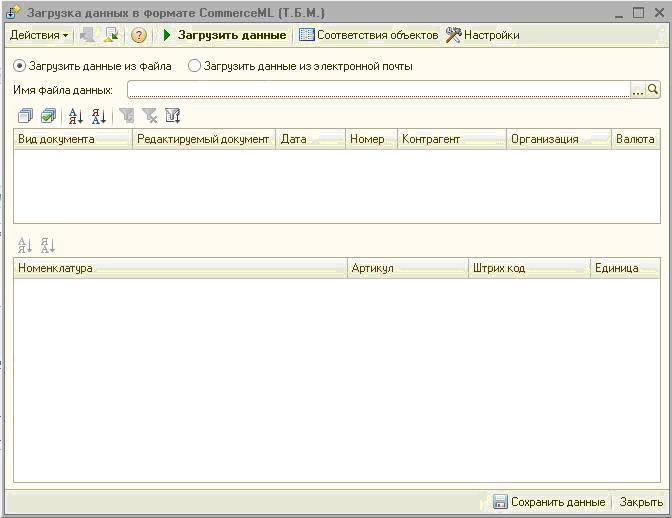Click the uncheck all documents icon
Image resolution: width=672 pixels, height=518 pixels.
(26, 116)
